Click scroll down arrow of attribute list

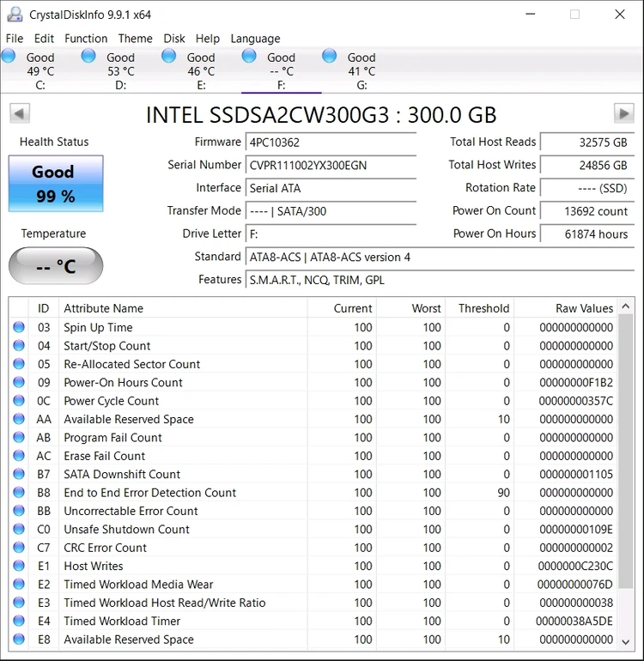click(x=626, y=641)
